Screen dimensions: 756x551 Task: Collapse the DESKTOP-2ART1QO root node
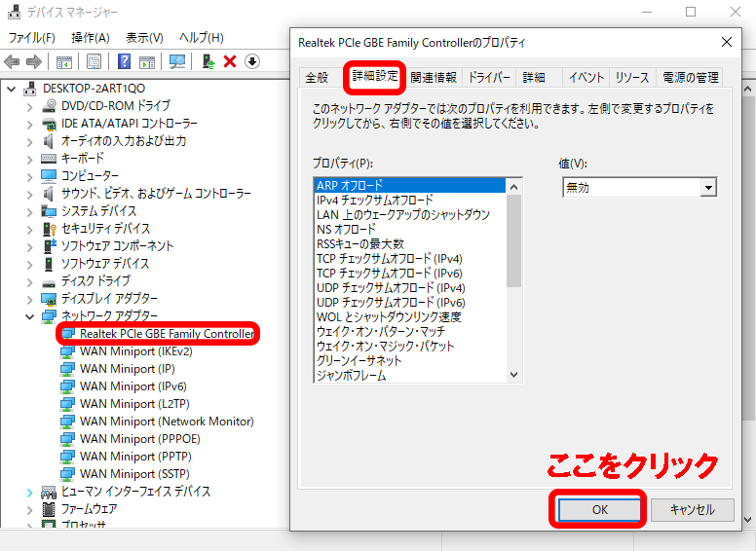click(12, 90)
